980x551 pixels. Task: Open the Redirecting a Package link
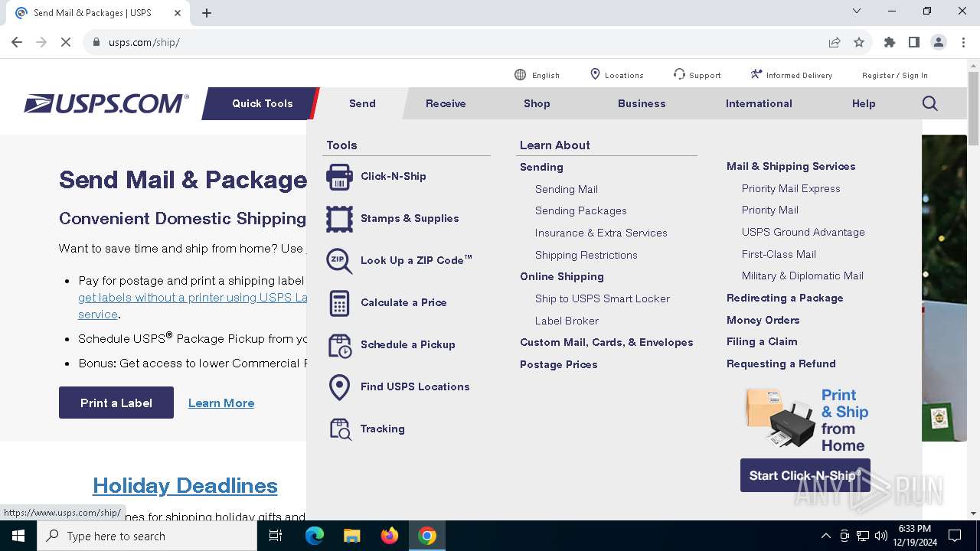tap(785, 298)
